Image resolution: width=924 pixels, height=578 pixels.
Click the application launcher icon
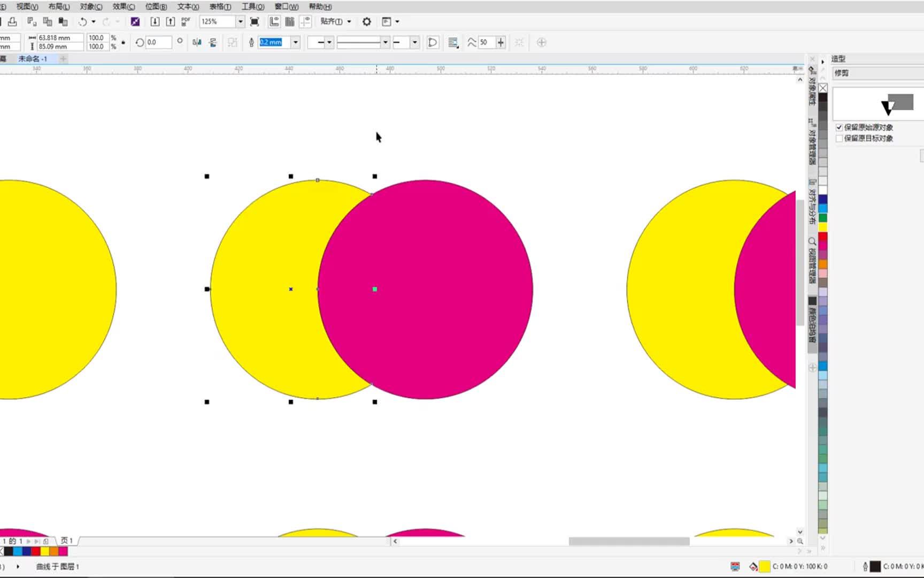(x=387, y=21)
